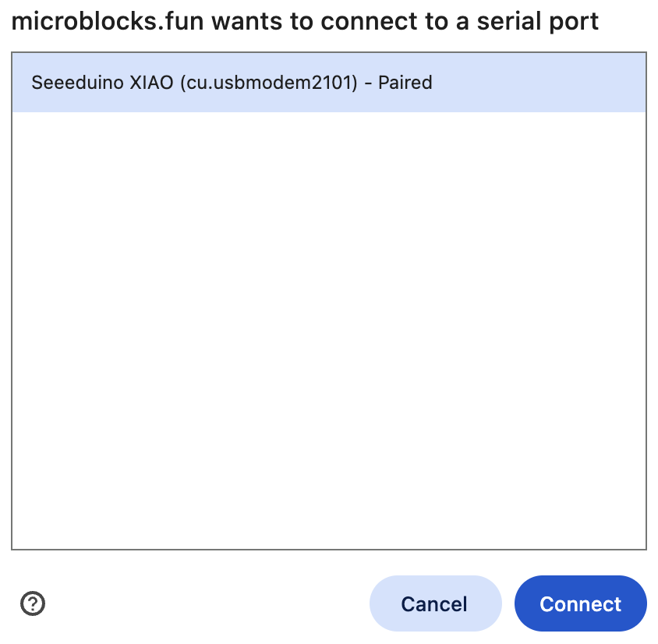This screenshot has height=644, width=658.
Task: Click the empty area of the port list
Action: (328, 327)
